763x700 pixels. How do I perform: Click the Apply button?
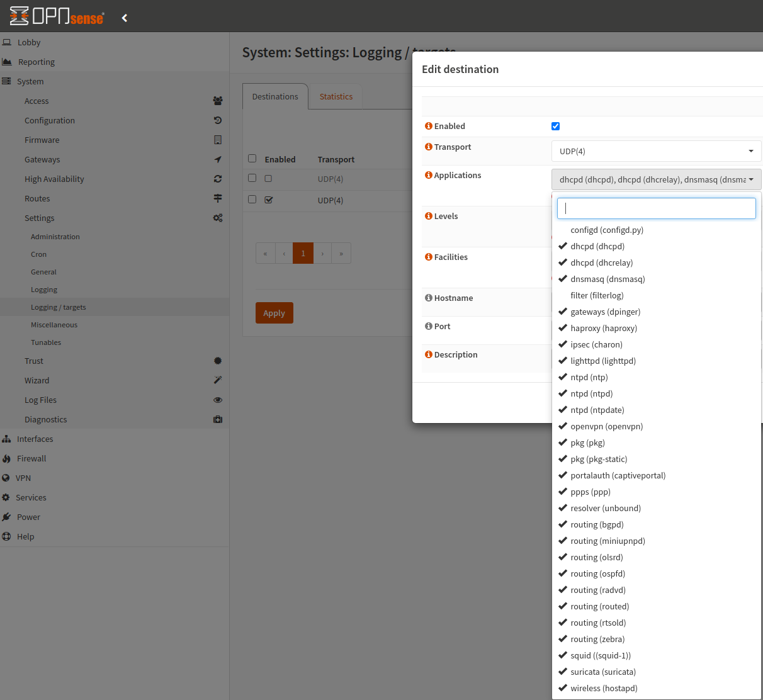pyautogui.click(x=274, y=313)
